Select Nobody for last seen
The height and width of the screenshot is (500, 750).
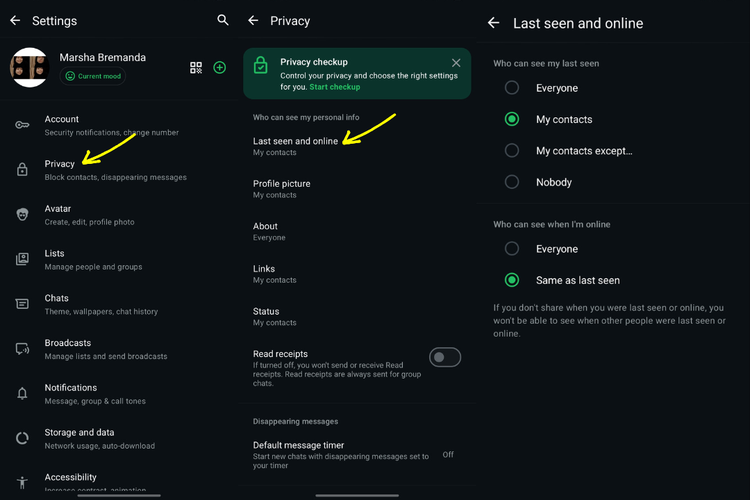pyautogui.click(x=512, y=182)
